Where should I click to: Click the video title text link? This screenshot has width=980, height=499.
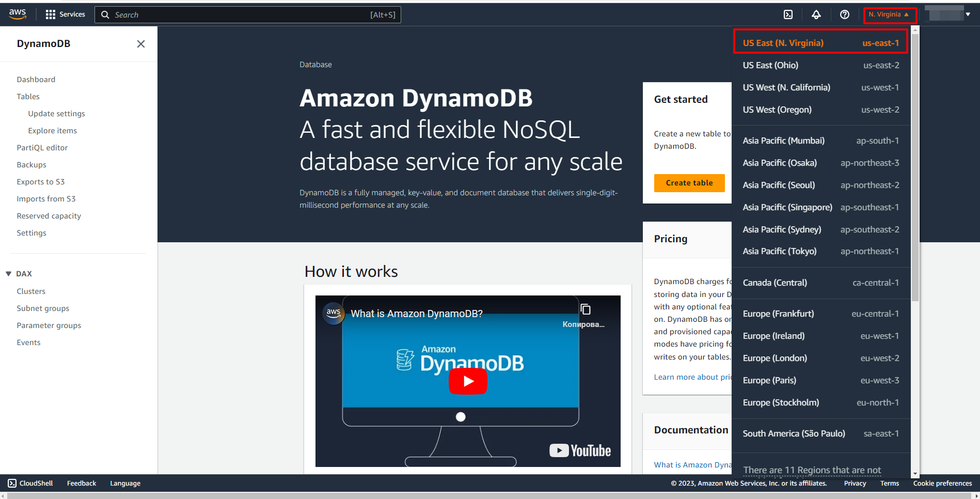[x=417, y=314]
